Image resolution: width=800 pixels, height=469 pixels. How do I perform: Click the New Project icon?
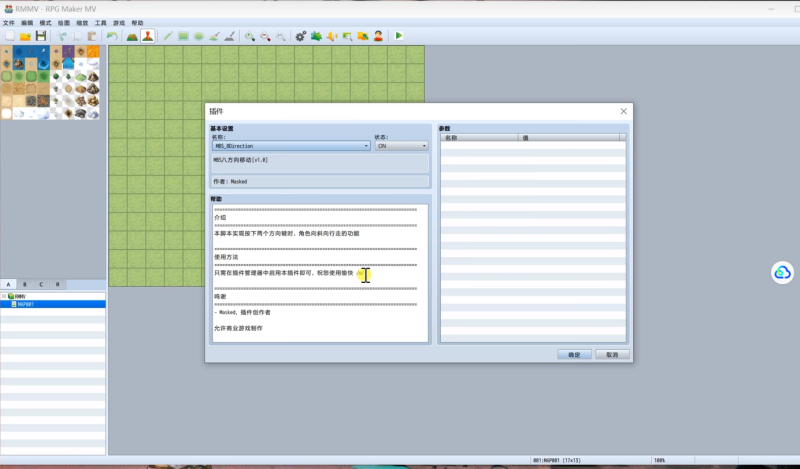tap(10, 36)
